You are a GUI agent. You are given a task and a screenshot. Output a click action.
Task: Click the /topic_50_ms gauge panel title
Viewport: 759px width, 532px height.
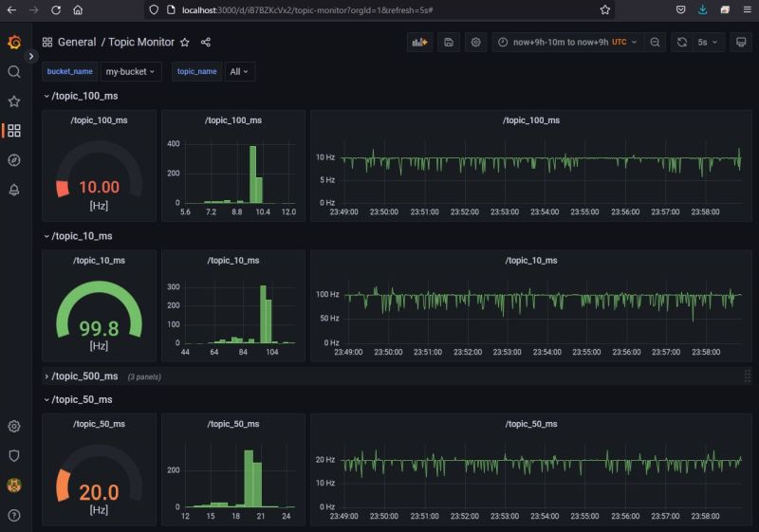click(100, 424)
